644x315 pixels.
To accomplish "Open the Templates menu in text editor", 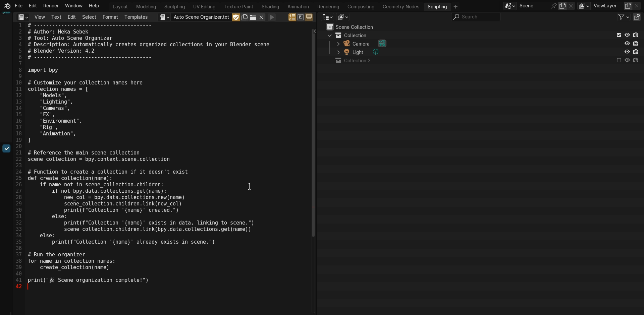I will coord(136,17).
